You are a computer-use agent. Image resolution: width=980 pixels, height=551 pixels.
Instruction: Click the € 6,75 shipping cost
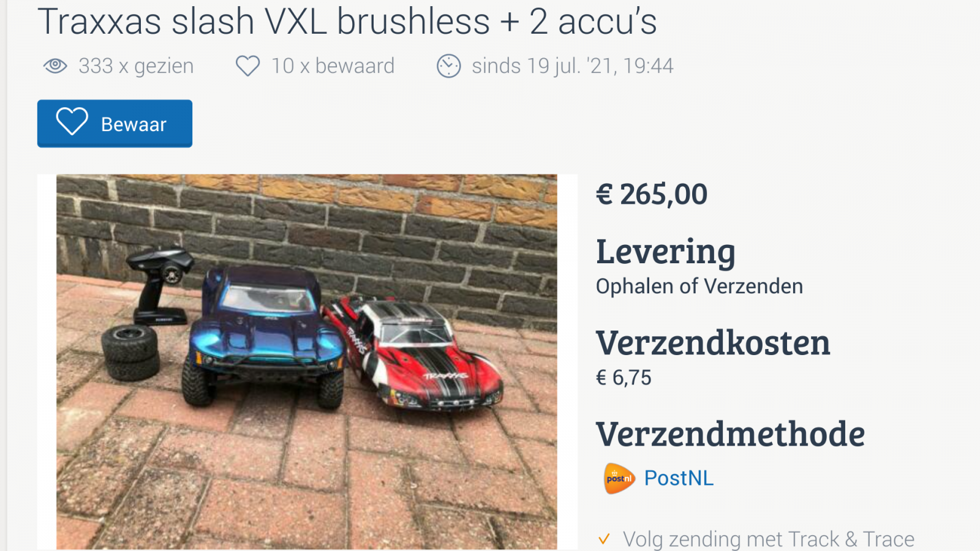(x=624, y=378)
